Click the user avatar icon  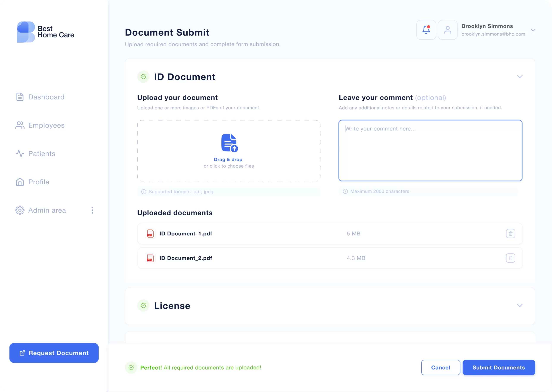coord(447,30)
